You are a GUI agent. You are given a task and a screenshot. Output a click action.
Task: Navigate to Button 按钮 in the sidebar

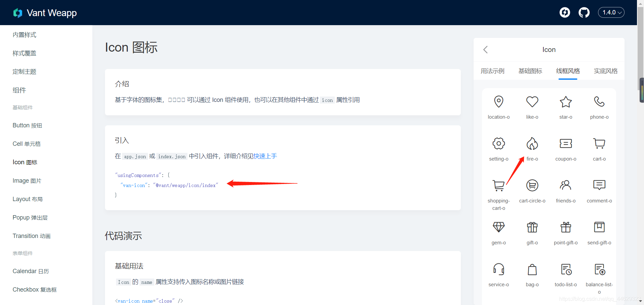27,125
